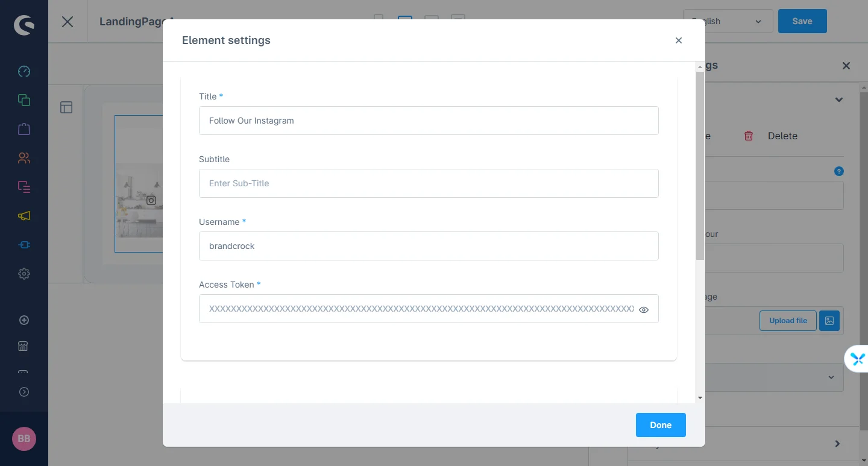Screen dimensions: 868x466
Task: Open the Marketing megaphone icon
Action: pos(24,216)
